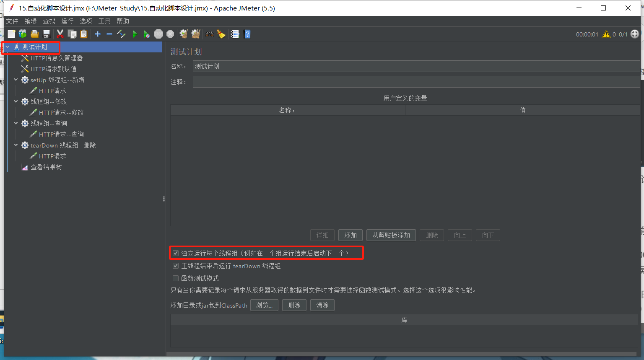Screen dimensions: 644x360
Task: Open the 运行 menu
Action: pyautogui.click(x=68, y=21)
